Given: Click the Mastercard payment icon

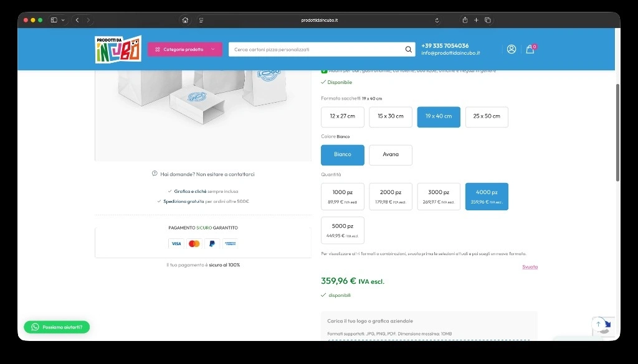Looking at the screenshot, I should 194,243.
